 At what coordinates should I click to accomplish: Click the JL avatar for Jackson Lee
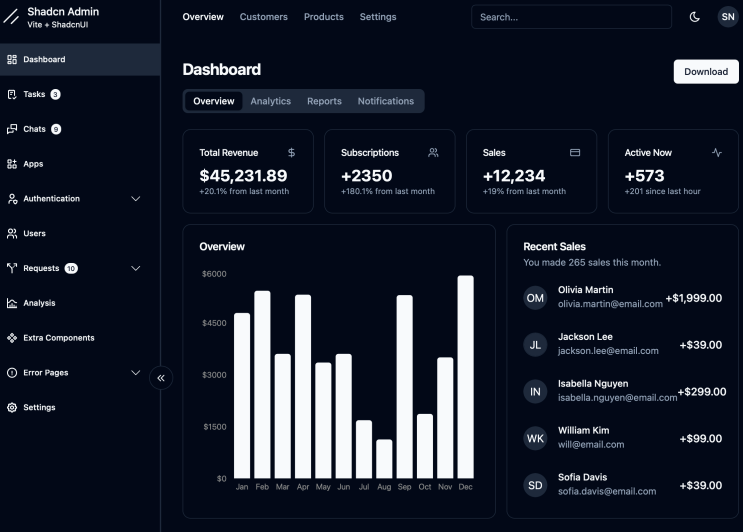coord(535,345)
